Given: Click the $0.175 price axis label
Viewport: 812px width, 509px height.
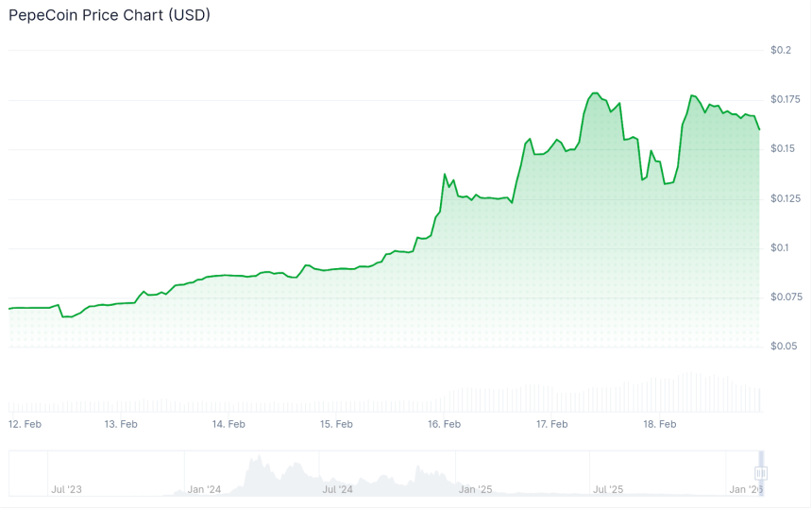Looking at the screenshot, I should [x=786, y=99].
